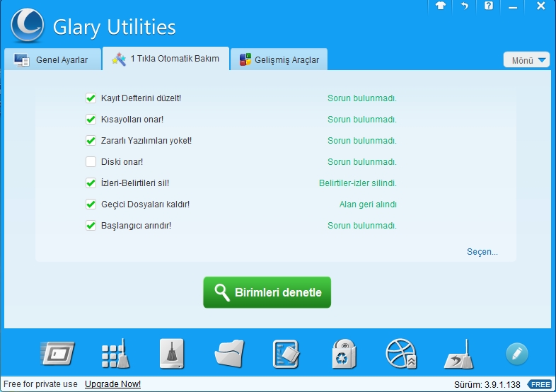Open the file folders icon in dock
The width and height of the screenshot is (556, 392).
pos(230,353)
